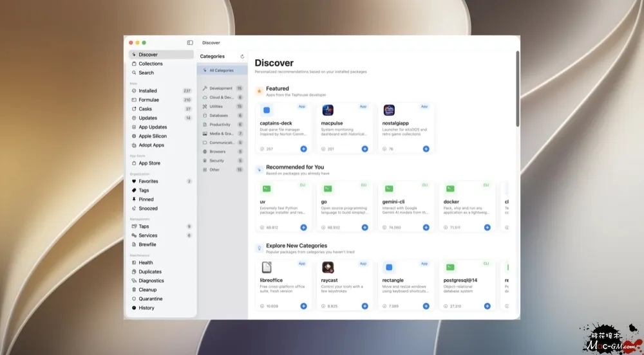Open Quarantine page
The image size is (644, 355).
point(161,298)
